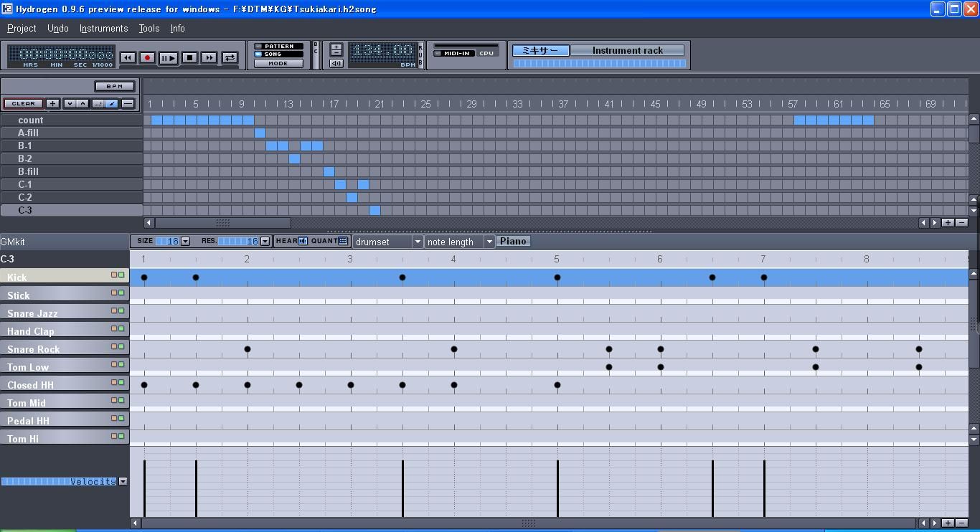The image size is (980, 532).
Task: Click the left square button on Kick
Action: tap(113, 275)
